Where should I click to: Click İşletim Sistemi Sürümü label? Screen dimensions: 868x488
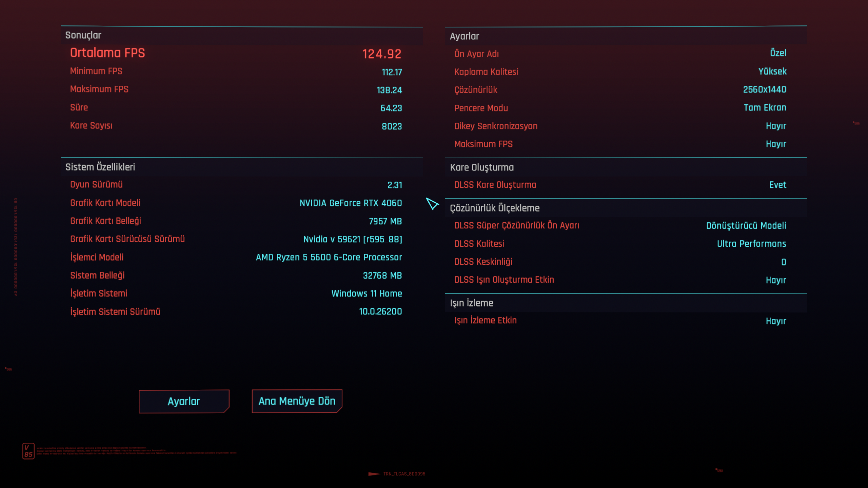pos(115,311)
